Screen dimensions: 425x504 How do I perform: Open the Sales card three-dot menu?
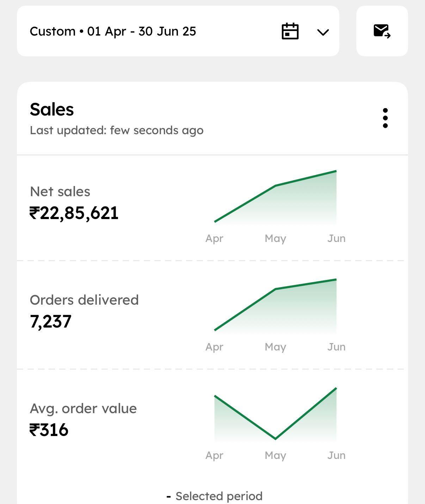pos(385,118)
